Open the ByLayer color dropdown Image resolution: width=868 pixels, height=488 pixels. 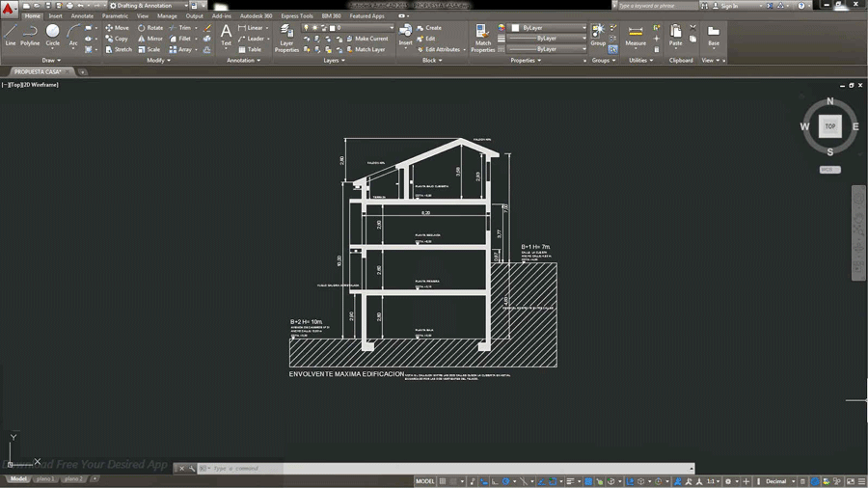coord(549,28)
